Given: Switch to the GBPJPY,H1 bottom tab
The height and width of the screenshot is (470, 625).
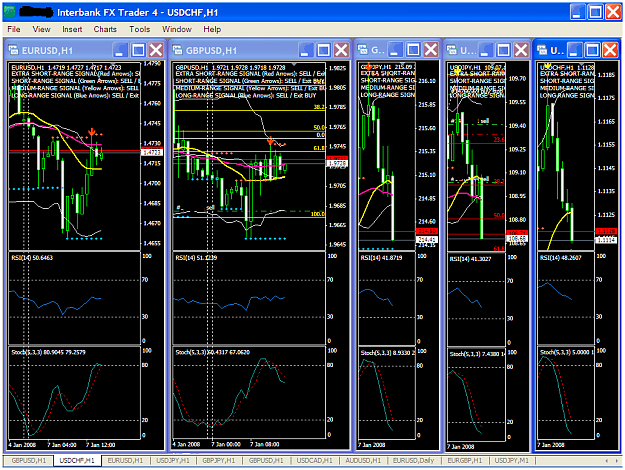Looking at the screenshot, I should pyautogui.click(x=218, y=460).
